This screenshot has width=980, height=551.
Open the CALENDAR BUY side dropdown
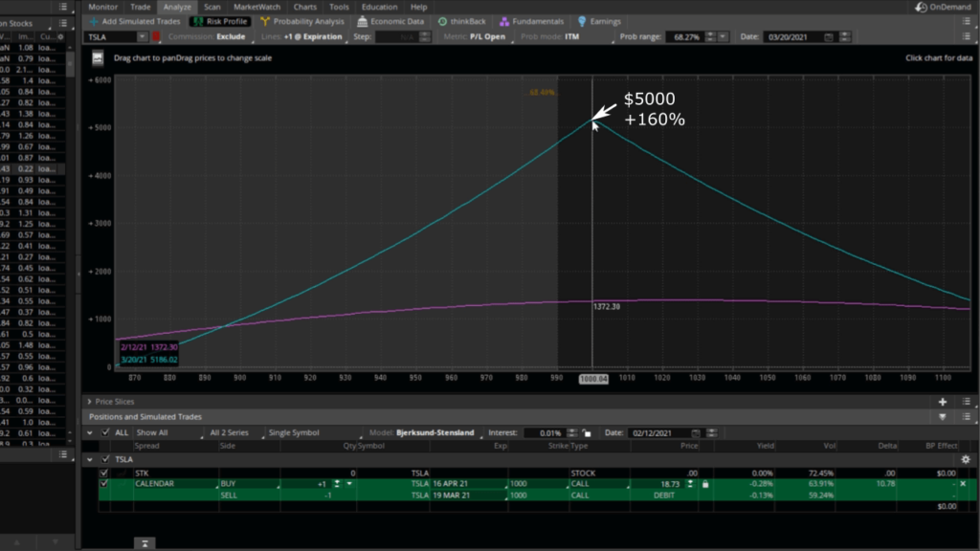pos(249,483)
